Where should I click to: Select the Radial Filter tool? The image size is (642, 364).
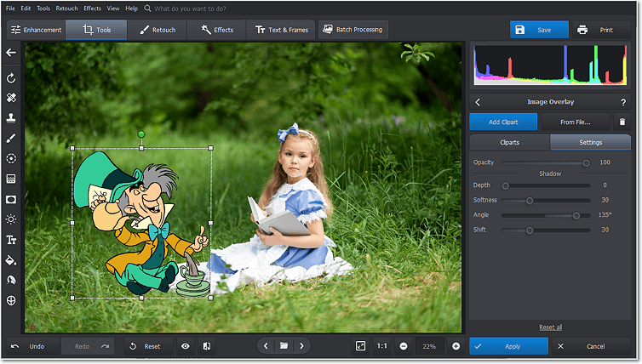point(11,158)
